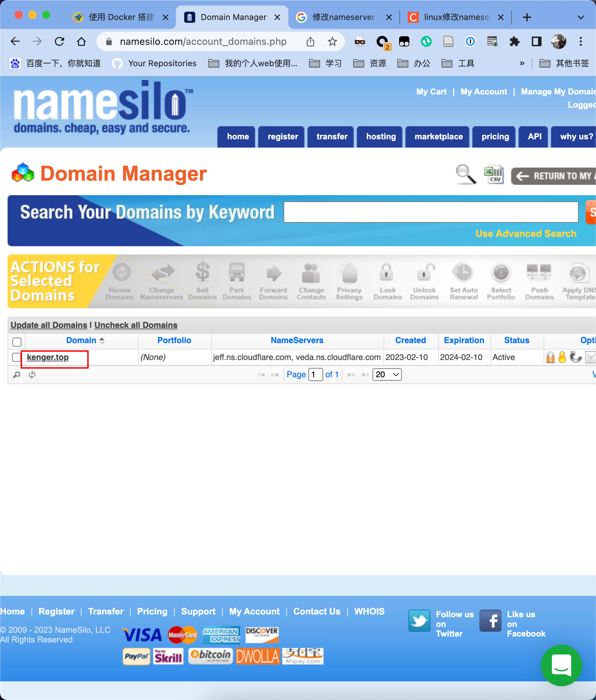Click the domain keyword search field
596x700 pixels.
431,212
